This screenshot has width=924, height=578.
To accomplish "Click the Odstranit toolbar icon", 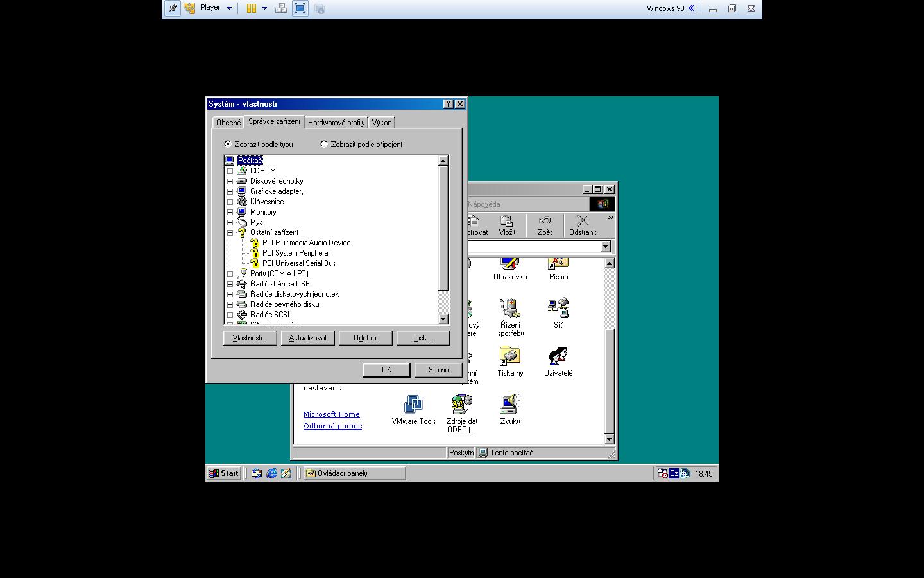I will coord(582,225).
